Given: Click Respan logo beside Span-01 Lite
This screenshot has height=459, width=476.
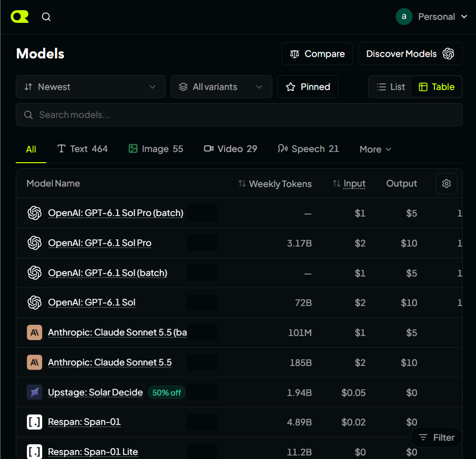Looking at the screenshot, I should pos(35,452).
